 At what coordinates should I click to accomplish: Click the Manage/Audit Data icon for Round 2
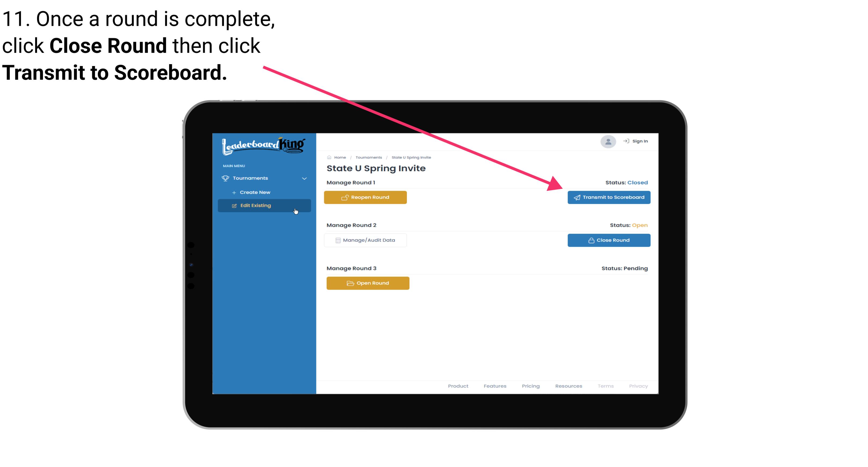(x=337, y=240)
